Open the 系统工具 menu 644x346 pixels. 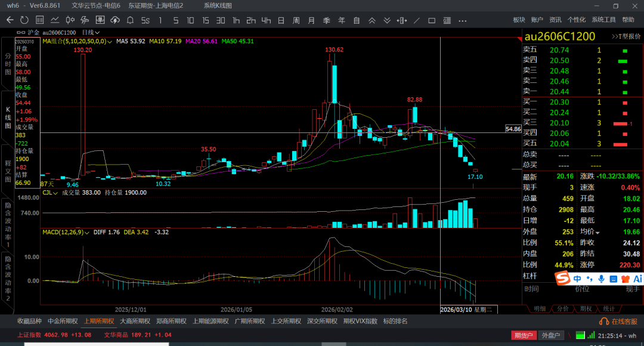pyautogui.click(x=603, y=20)
